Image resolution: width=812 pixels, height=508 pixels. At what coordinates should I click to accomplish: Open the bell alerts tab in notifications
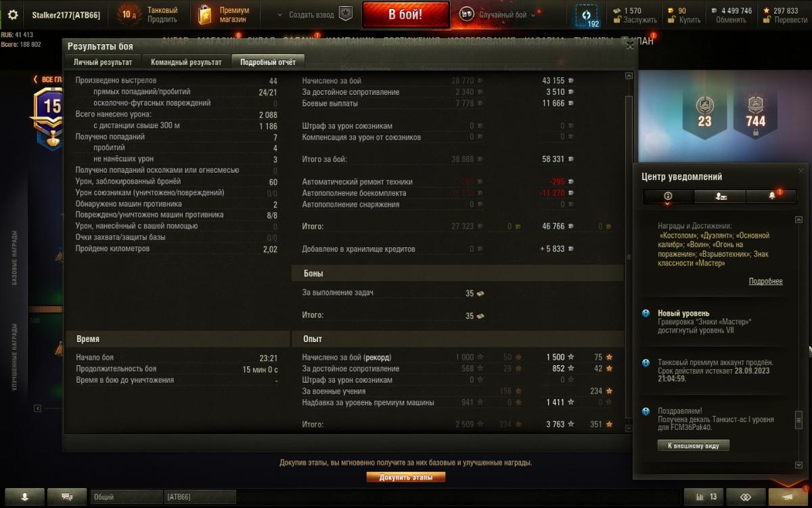(771, 196)
